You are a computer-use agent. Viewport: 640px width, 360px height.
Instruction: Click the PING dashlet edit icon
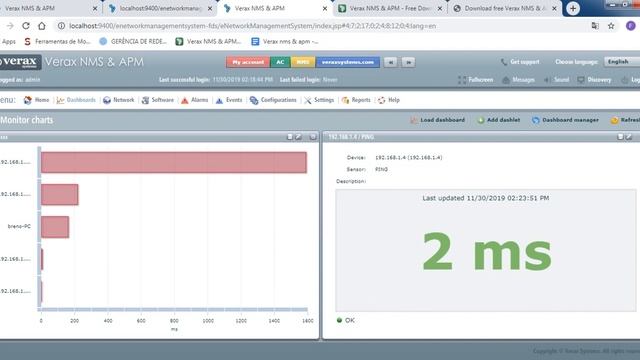[x=629, y=137]
